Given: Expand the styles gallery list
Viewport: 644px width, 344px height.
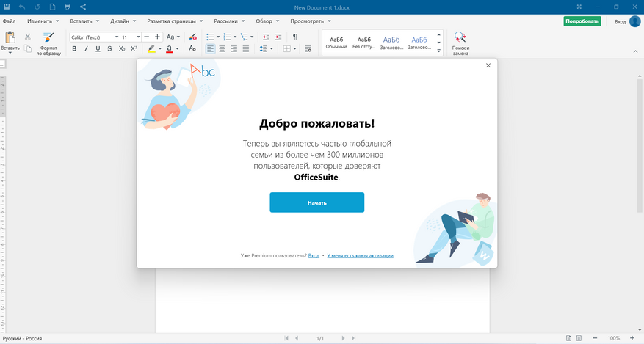Looking at the screenshot, I should (x=438, y=51).
